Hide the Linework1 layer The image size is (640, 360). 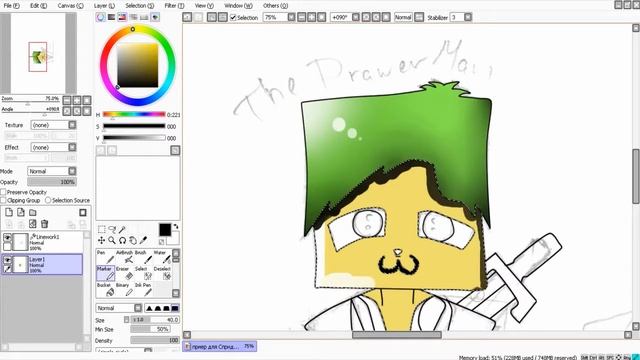point(7,238)
